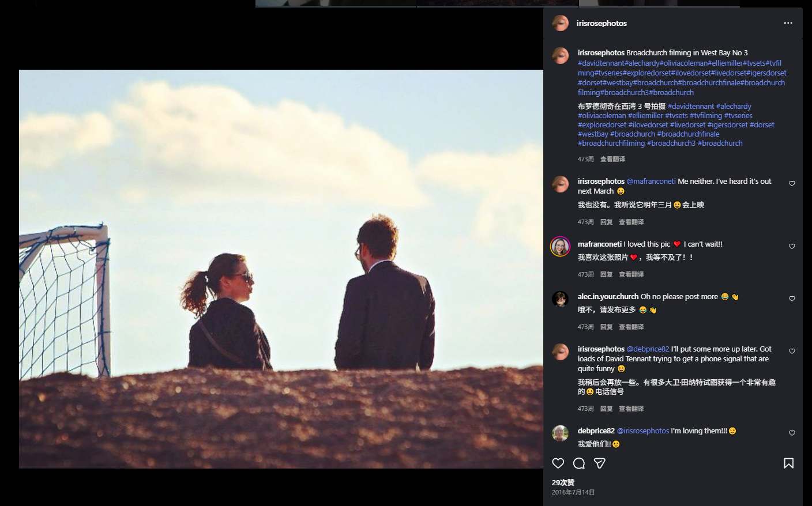
Task: Like mafranconeti's comment with the heart
Action: [x=792, y=247]
